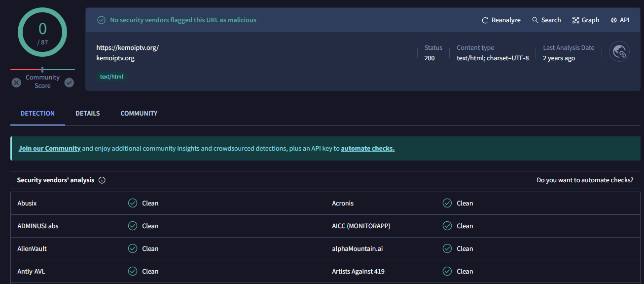
Task: Switch to the DETECTION tab
Action: click(x=37, y=114)
